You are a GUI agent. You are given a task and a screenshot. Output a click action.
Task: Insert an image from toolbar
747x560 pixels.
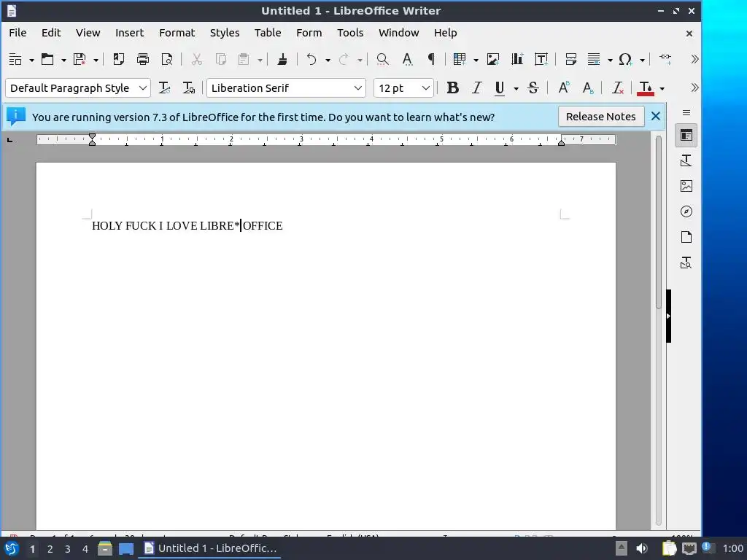(x=493, y=59)
